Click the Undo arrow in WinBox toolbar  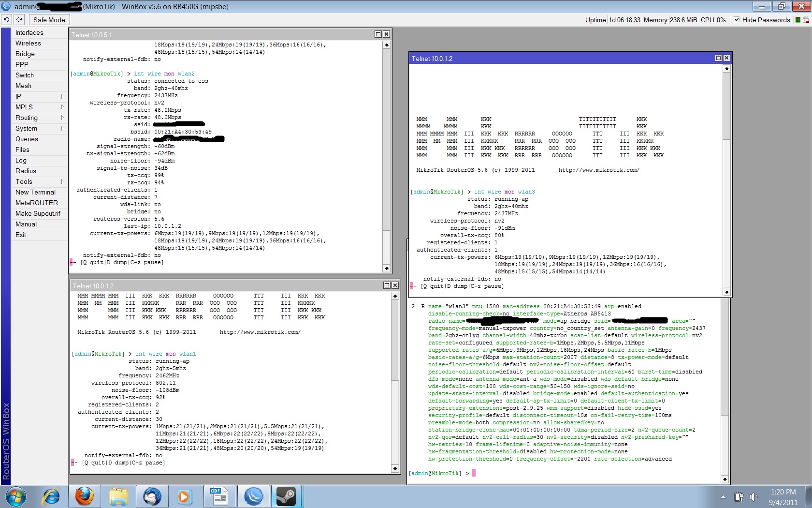pos(6,20)
